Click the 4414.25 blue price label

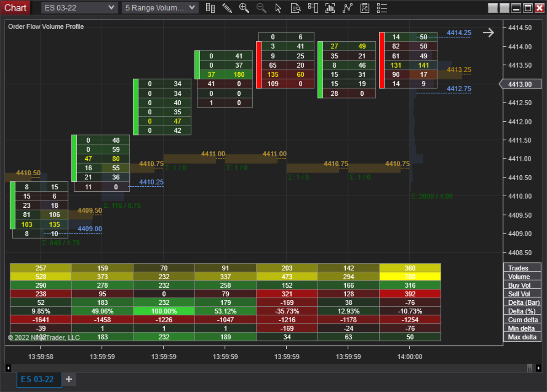pos(459,33)
